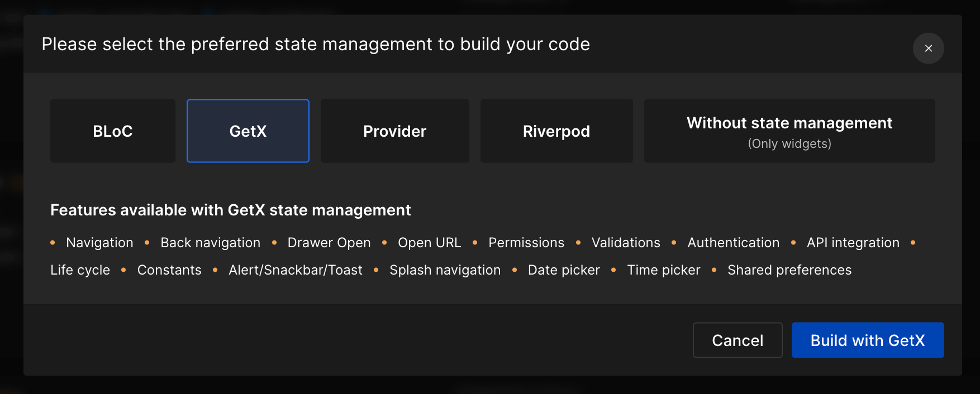Select the Riverpod option
980x394 pixels.
(x=556, y=131)
